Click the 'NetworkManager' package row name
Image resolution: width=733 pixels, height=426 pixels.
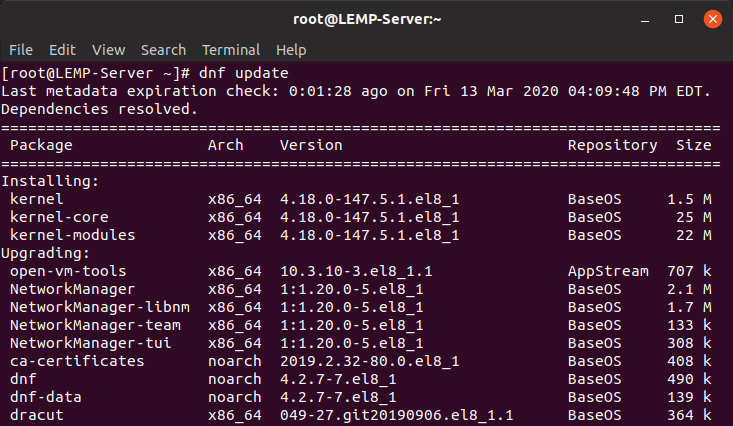tap(73, 289)
